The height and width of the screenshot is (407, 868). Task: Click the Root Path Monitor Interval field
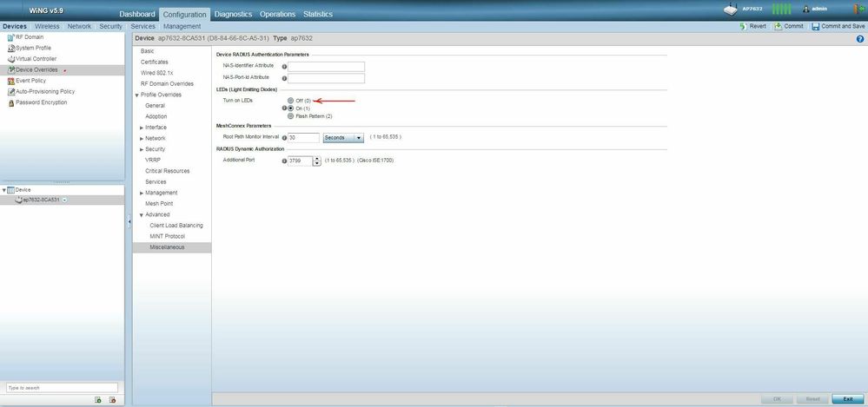pos(303,138)
